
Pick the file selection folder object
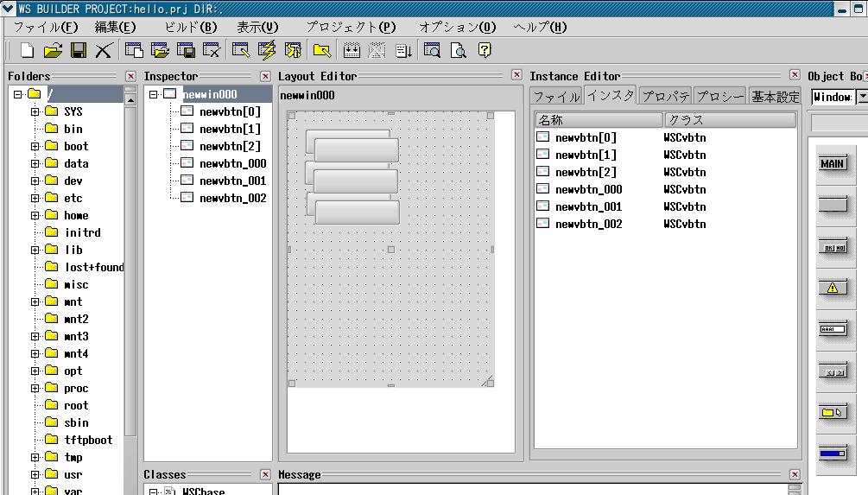833,412
